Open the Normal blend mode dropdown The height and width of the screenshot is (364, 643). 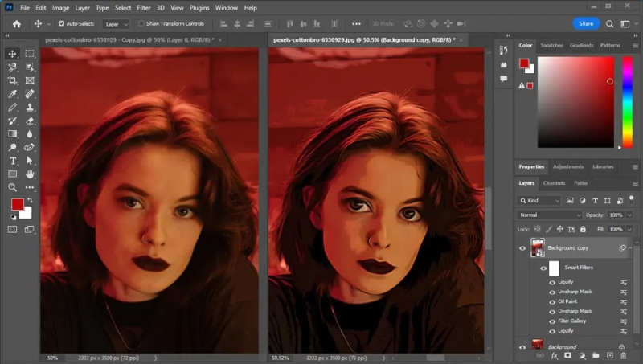[549, 215]
